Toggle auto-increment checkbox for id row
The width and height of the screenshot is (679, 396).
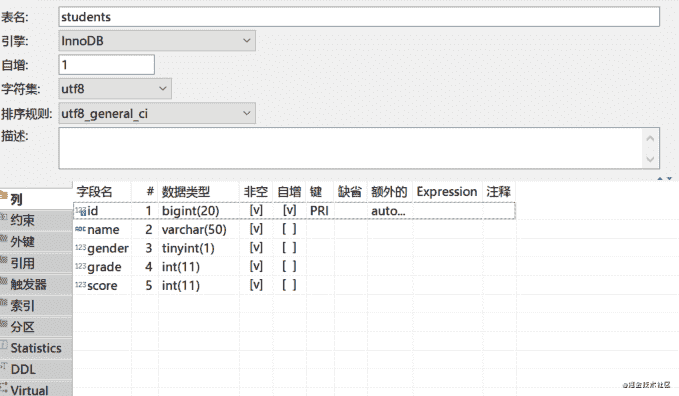289,210
